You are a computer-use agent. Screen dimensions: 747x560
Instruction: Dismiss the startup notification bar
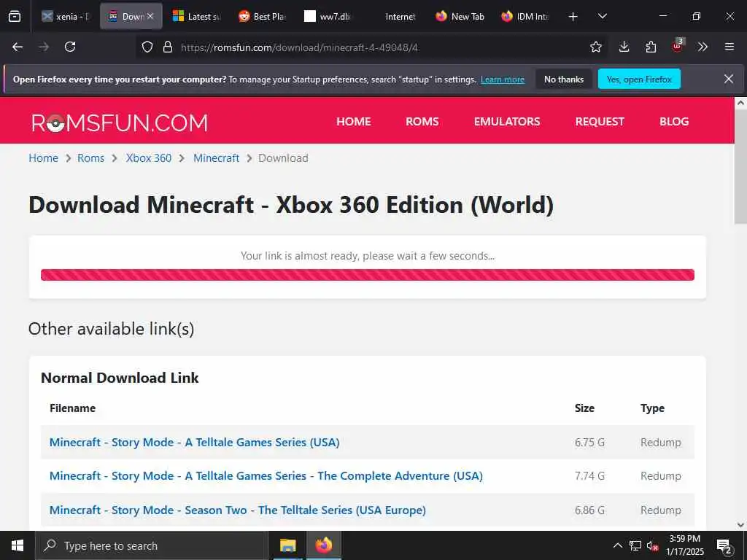point(729,79)
